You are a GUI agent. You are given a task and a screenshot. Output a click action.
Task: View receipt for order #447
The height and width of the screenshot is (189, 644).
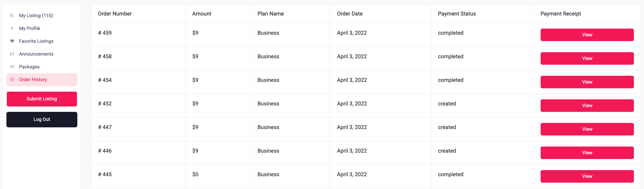click(587, 129)
